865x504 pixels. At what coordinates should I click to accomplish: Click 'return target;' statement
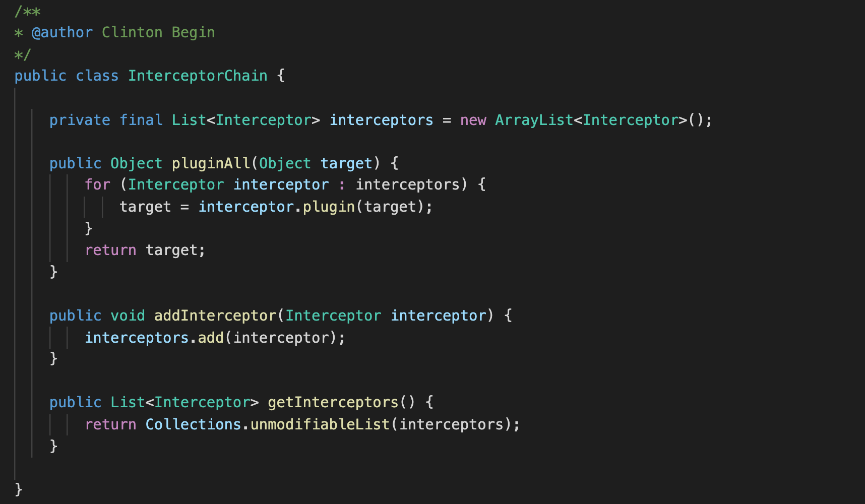click(145, 250)
